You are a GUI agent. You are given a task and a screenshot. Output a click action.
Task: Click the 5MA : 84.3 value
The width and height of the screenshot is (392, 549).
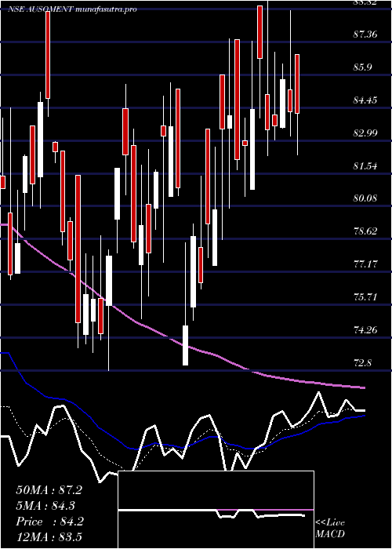click(45, 506)
